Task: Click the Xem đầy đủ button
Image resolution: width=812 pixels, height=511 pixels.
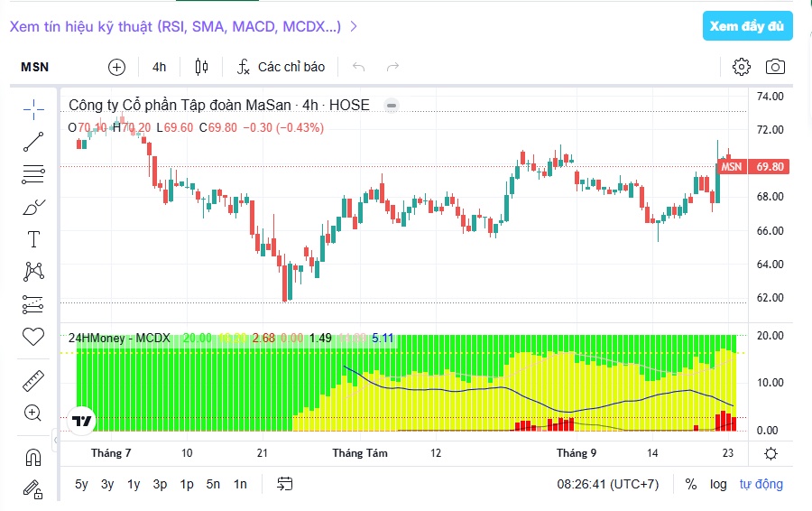Action: (x=747, y=26)
